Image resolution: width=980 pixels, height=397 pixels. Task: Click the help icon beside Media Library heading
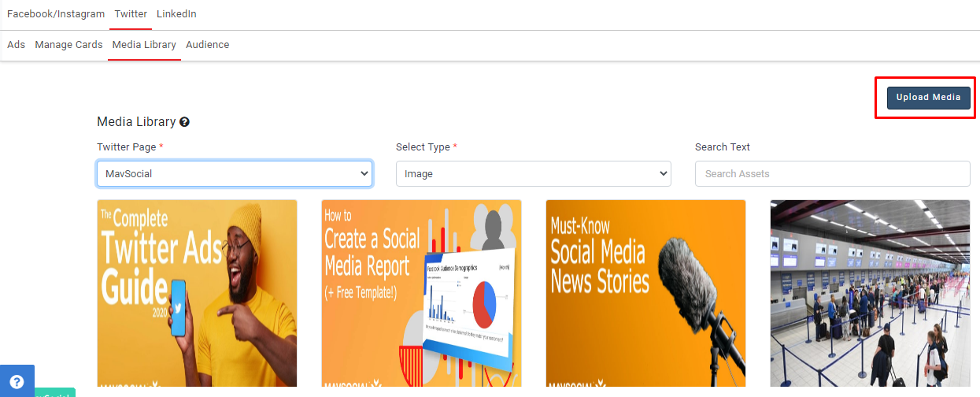[x=184, y=122]
